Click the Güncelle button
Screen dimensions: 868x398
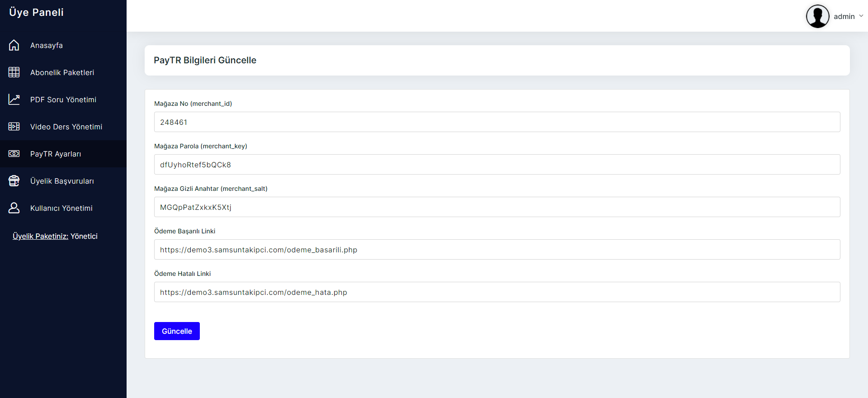(177, 331)
